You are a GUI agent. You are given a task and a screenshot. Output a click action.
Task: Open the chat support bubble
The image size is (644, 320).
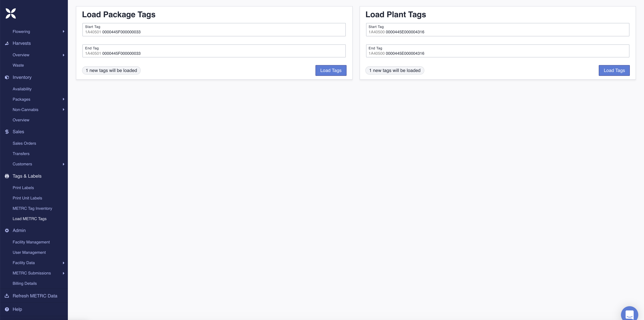click(x=629, y=314)
